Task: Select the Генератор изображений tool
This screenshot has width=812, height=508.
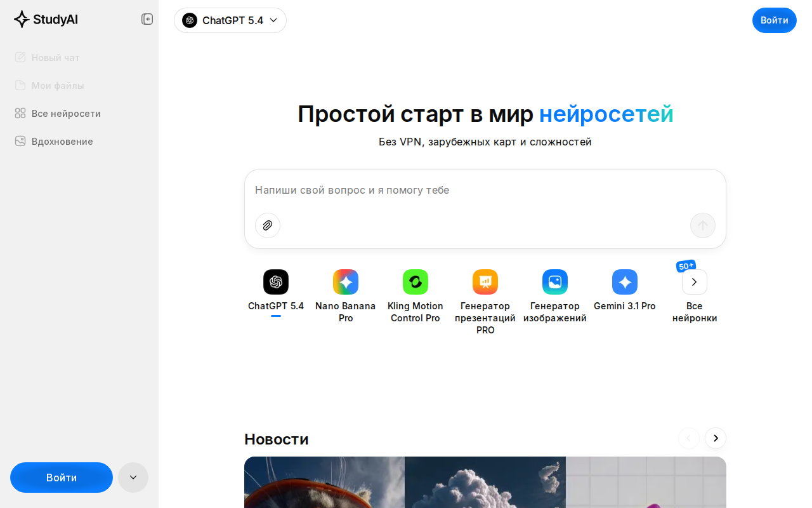Action: click(x=554, y=282)
